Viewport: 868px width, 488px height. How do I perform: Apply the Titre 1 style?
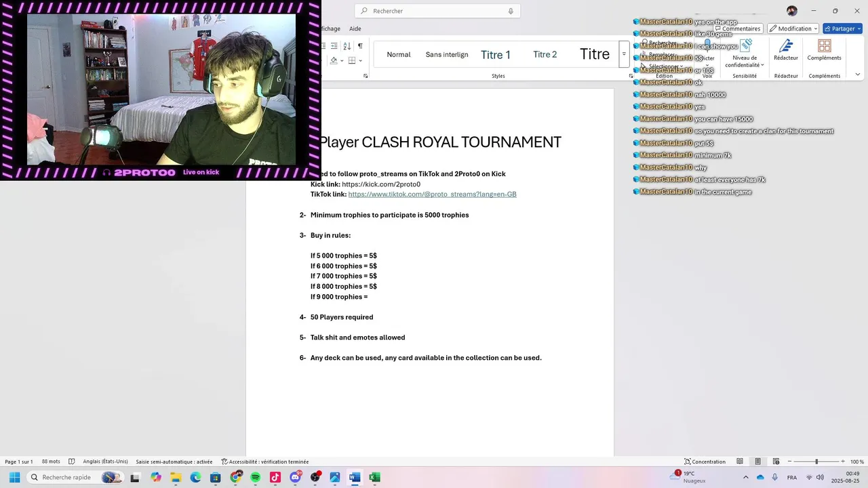click(496, 55)
